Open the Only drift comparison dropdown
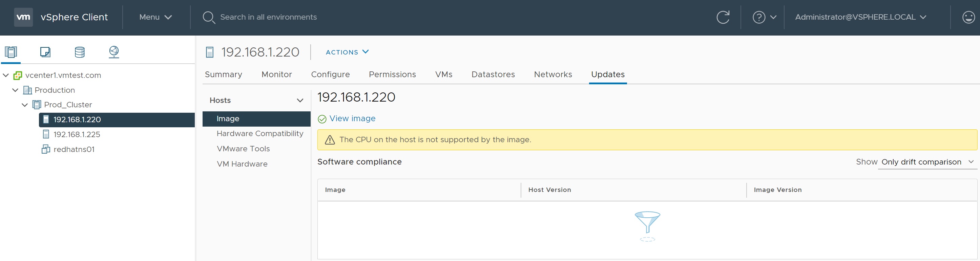Image resolution: width=980 pixels, height=261 pixels. [927, 162]
